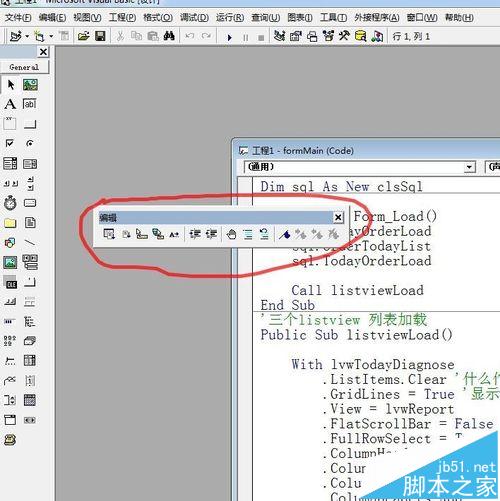Click the line 'Public Sub listviewLoad()'

click(x=356, y=335)
